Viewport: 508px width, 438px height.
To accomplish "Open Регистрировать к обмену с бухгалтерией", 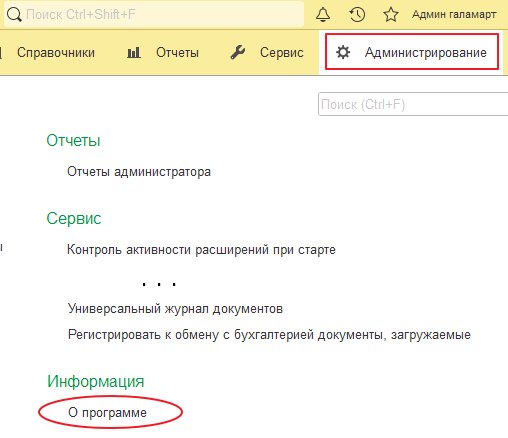I will pos(269,334).
